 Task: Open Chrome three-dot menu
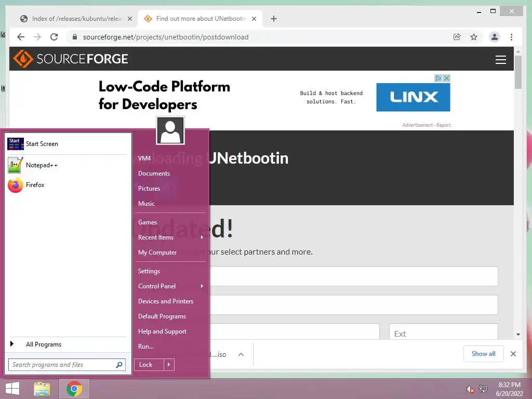511,37
